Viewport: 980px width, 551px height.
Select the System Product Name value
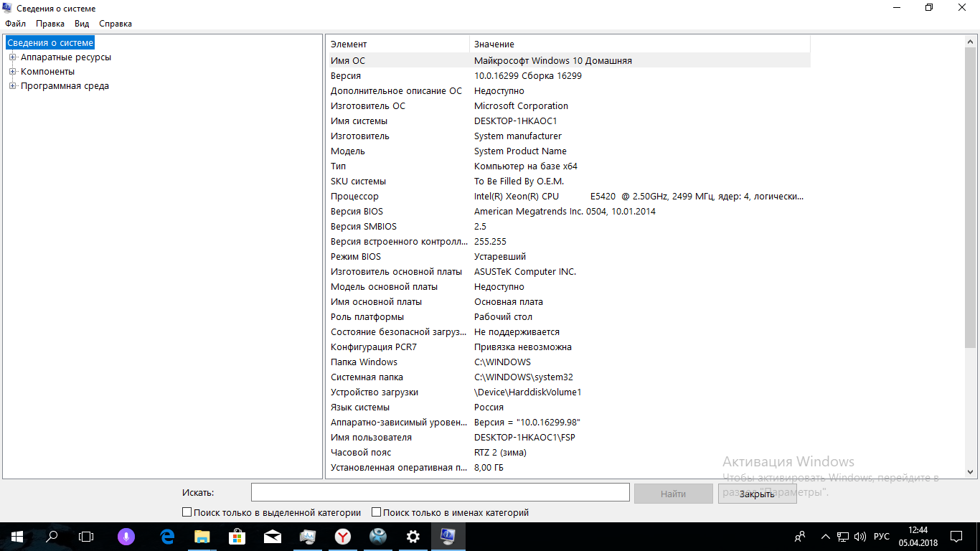coord(520,151)
